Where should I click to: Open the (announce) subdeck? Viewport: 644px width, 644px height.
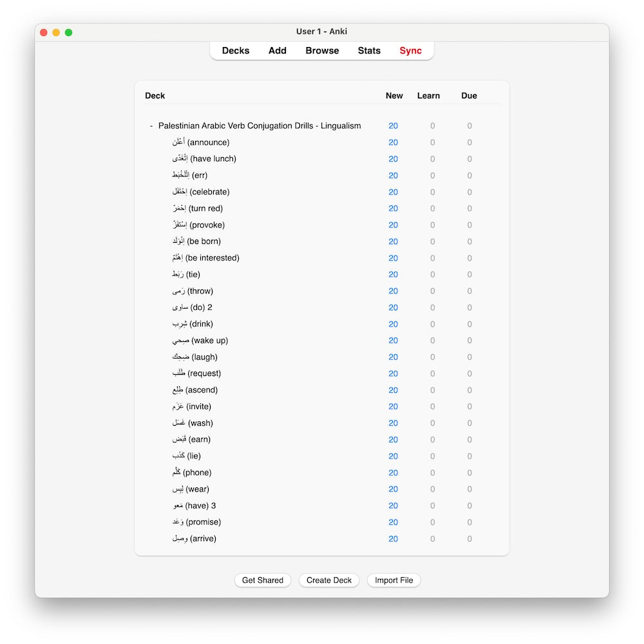200,142
